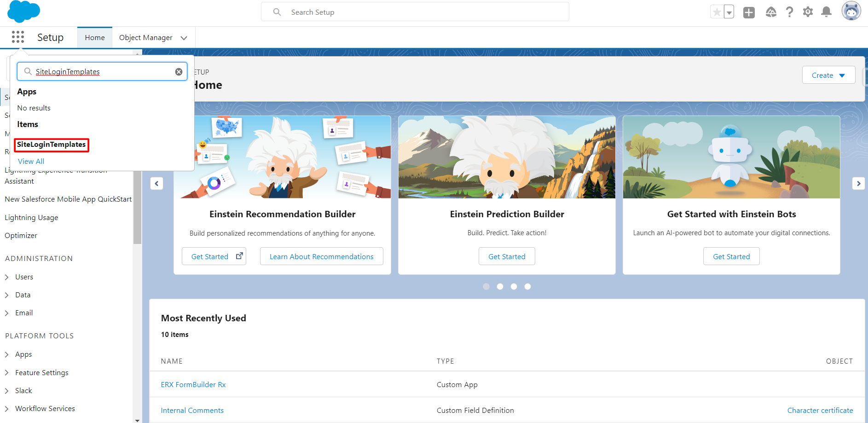Click Learn About Recommendations button
Image resolution: width=868 pixels, height=423 pixels.
tap(321, 256)
